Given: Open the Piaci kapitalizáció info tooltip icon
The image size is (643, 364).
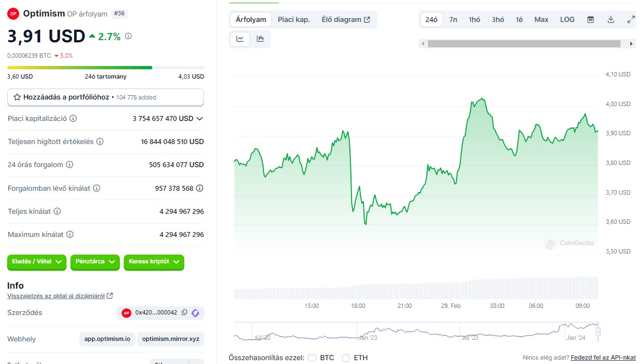Looking at the screenshot, I should [73, 118].
